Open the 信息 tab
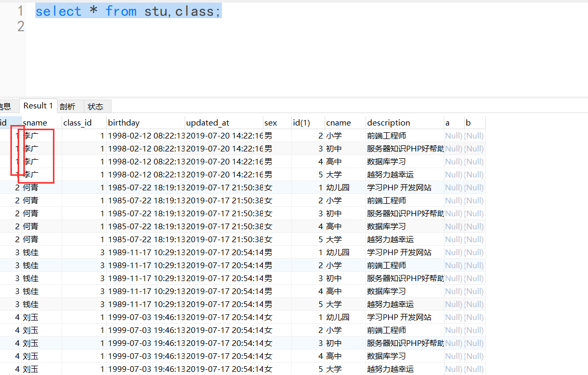 click(5, 106)
